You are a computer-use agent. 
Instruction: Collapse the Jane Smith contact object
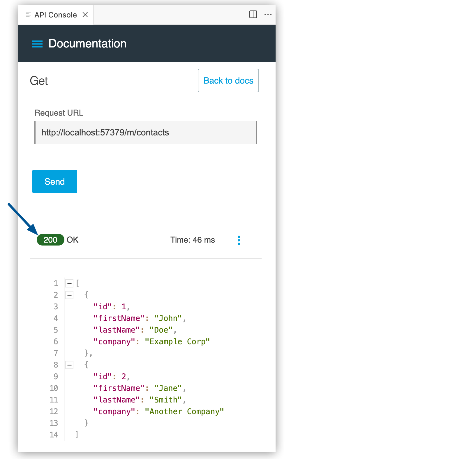(x=70, y=365)
